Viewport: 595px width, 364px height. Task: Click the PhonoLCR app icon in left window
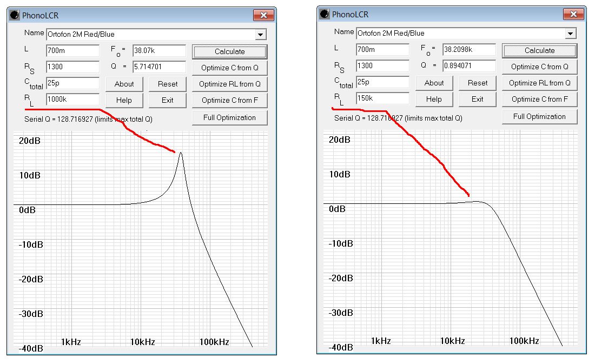click(x=15, y=15)
